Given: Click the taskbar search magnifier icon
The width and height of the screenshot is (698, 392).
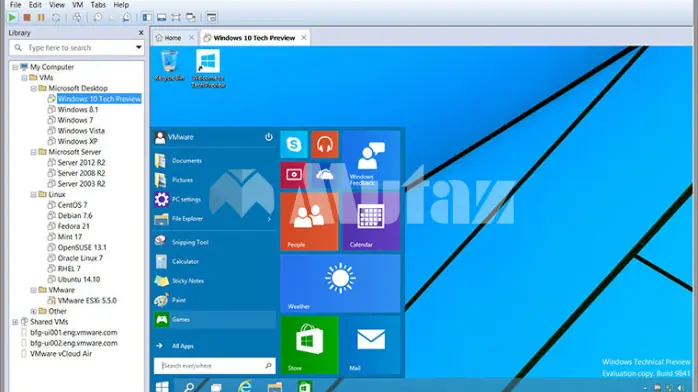Looking at the screenshot, I should point(189,387).
